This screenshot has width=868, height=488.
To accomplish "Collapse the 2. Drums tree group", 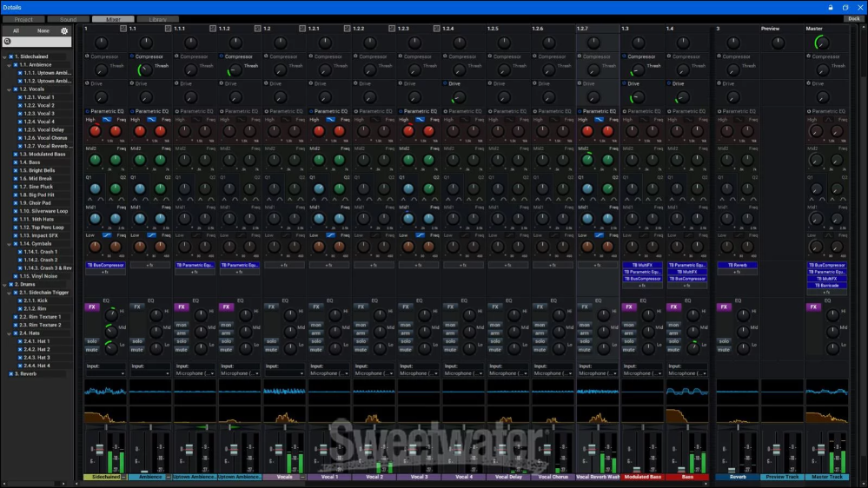I will pyautogui.click(x=4, y=285).
